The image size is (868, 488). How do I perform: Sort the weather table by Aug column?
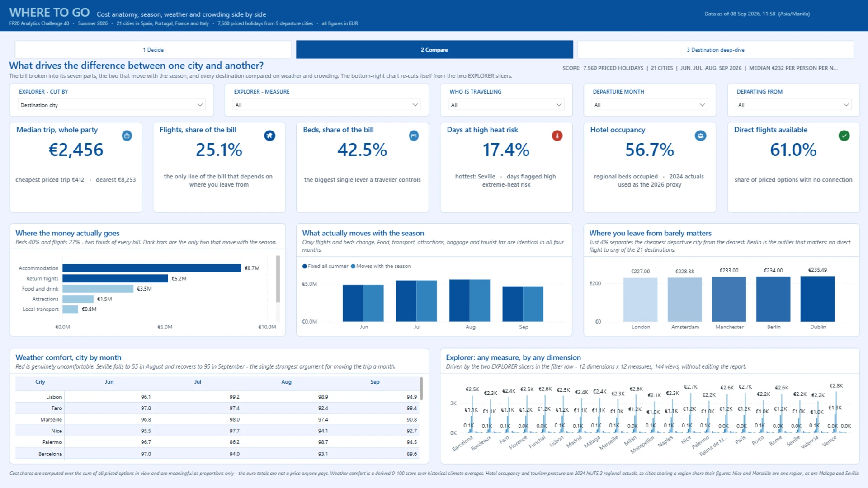[286, 382]
